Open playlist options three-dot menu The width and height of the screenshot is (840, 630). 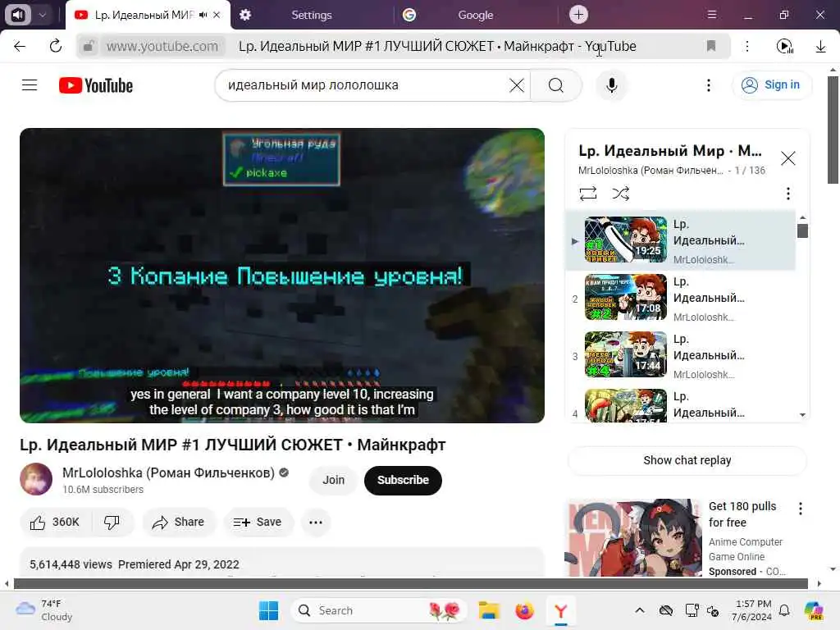point(787,194)
